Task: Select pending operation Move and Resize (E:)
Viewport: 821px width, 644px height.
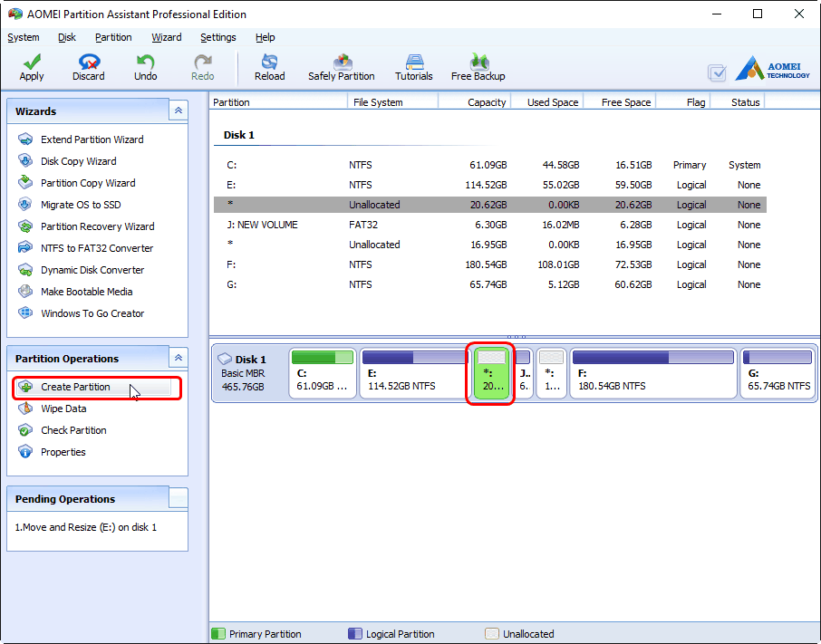Action: tap(86, 527)
